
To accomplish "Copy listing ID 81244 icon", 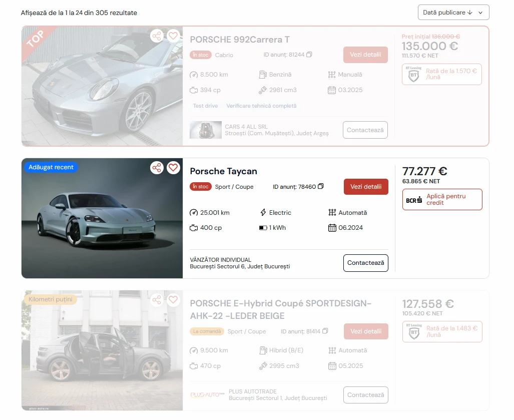I will (x=309, y=55).
